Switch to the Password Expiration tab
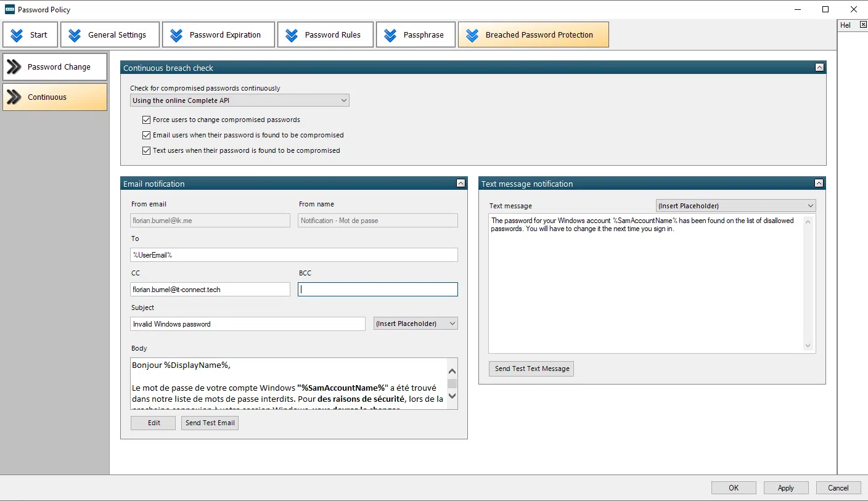Screen dimensions: 868x501 pyautogui.click(x=218, y=35)
